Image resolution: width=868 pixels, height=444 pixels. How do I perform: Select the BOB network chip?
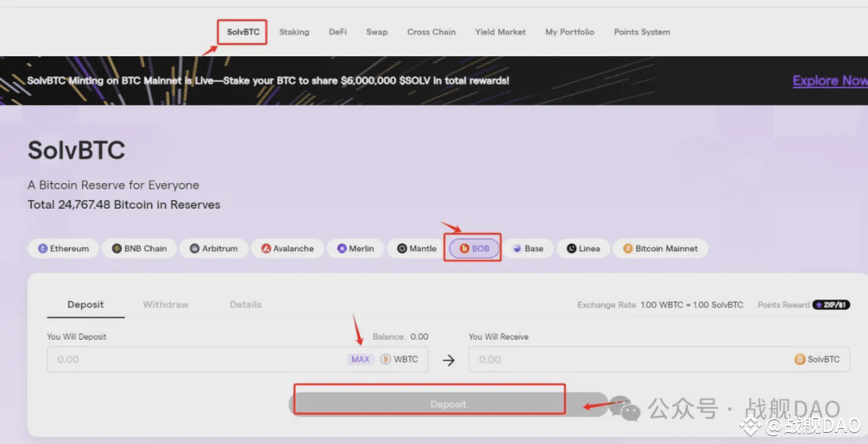click(474, 249)
